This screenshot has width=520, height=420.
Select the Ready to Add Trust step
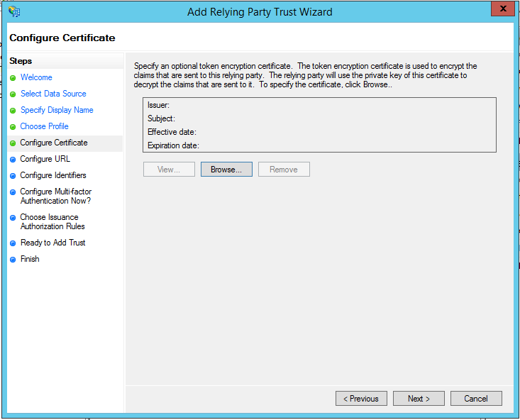(x=53, y=243)
